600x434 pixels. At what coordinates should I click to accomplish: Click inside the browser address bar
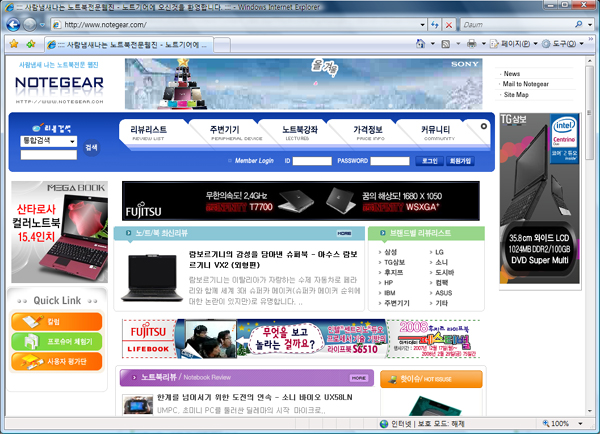tap(239, 25)
